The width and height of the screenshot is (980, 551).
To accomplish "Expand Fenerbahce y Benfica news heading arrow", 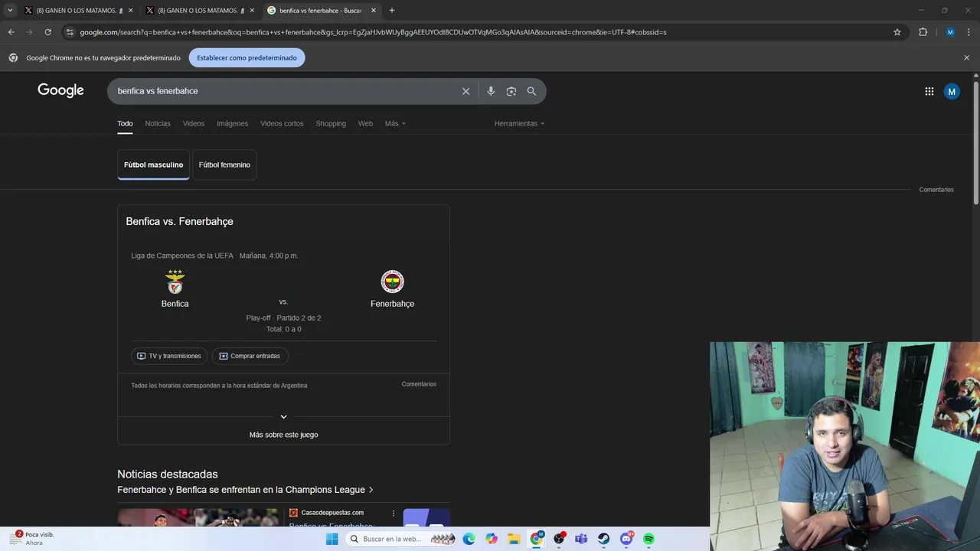I will click(371, 490).
